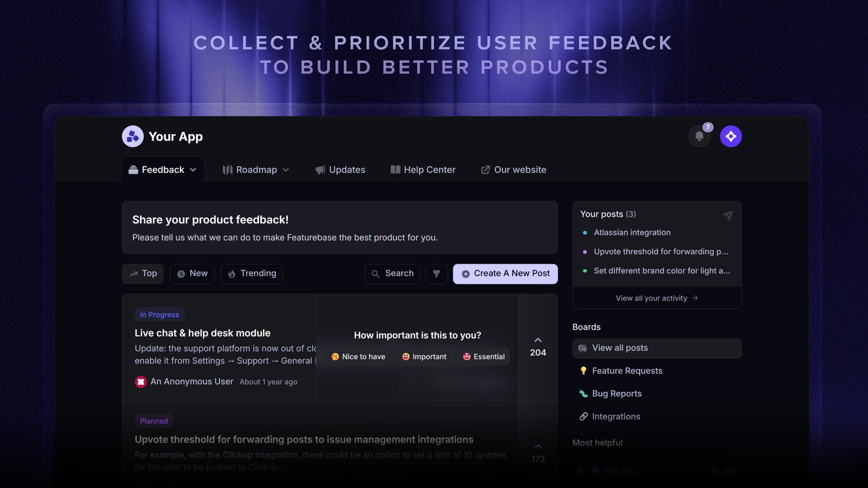Click the chain link icon for Integrations
Screen dimensions: 868x488
click(x=583, y=416)
